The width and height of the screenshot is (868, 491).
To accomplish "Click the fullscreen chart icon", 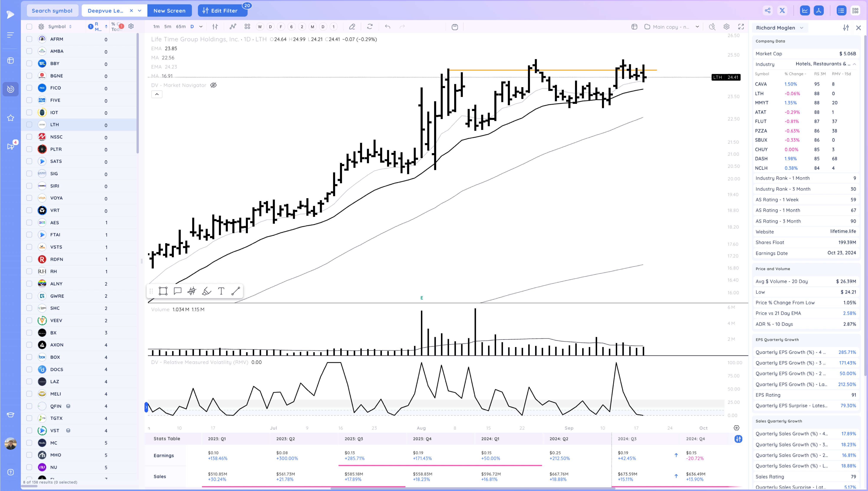I will click(x=741, y=27).
